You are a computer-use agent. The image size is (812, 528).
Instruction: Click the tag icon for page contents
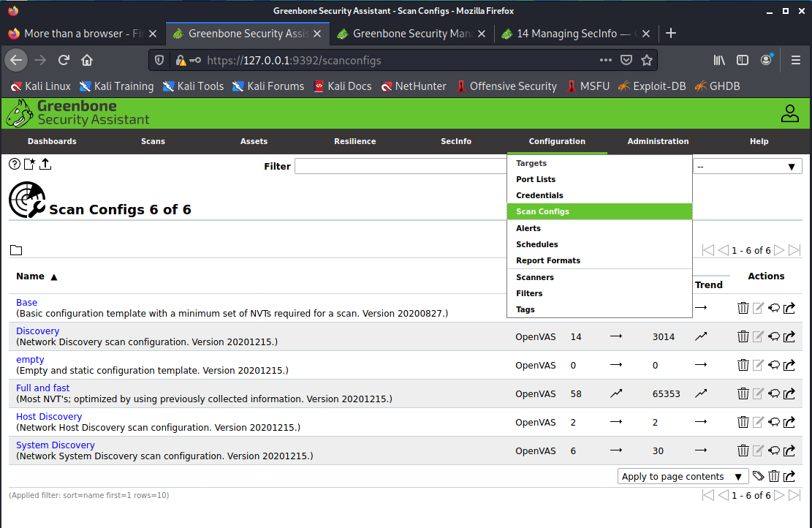758,476
